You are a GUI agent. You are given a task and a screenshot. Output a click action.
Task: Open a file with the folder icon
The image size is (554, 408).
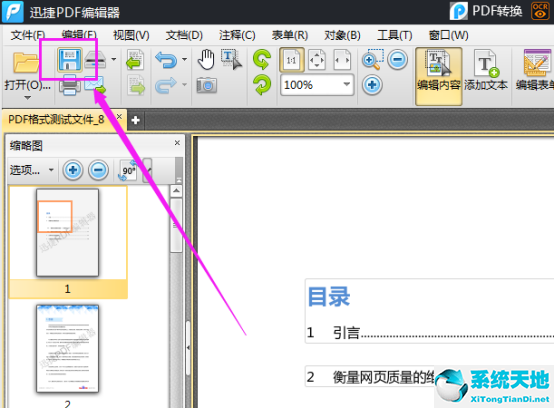pos(25,63)
